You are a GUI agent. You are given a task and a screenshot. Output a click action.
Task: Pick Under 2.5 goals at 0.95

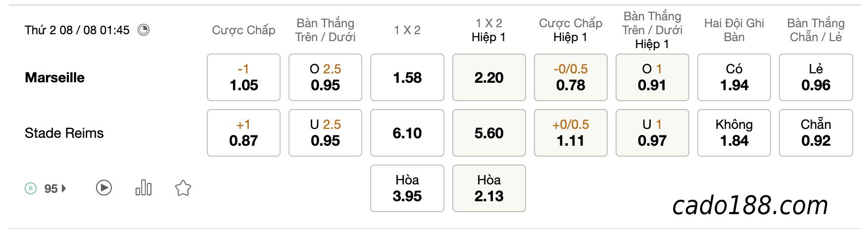(325, 133)
